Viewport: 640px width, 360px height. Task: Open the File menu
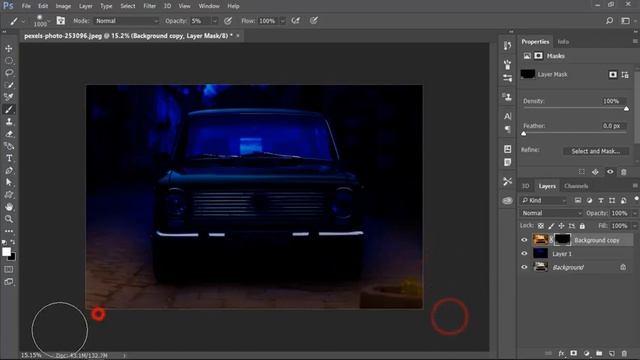point(26,6)
